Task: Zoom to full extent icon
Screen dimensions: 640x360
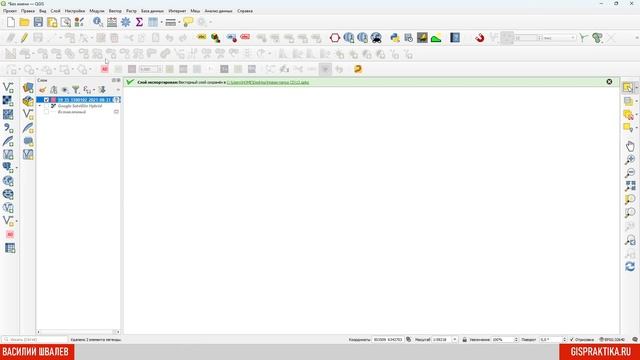Action: [630, 186]
